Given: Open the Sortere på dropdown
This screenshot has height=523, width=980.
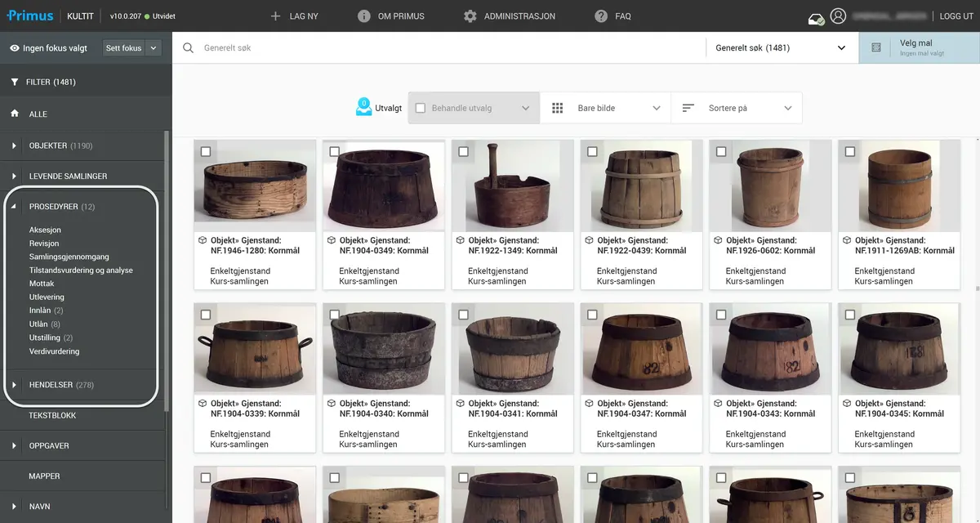Looking at the screenshot, I should (737, 108).
